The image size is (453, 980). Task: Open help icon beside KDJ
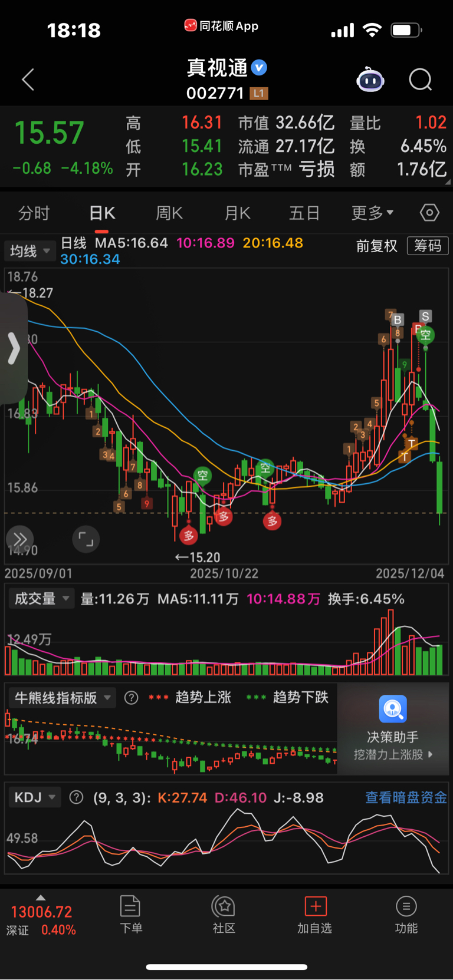pos(76,797)
